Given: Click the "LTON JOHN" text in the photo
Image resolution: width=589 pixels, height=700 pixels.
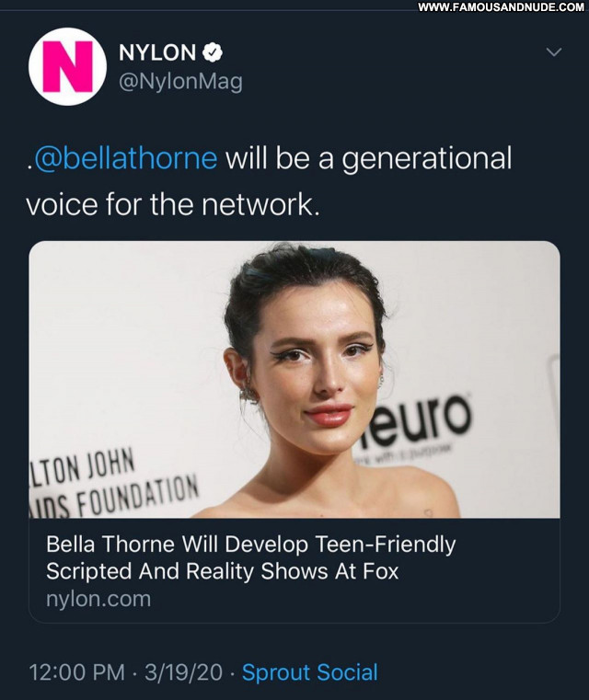Looking at the screenshot, I should coord(84,463).
